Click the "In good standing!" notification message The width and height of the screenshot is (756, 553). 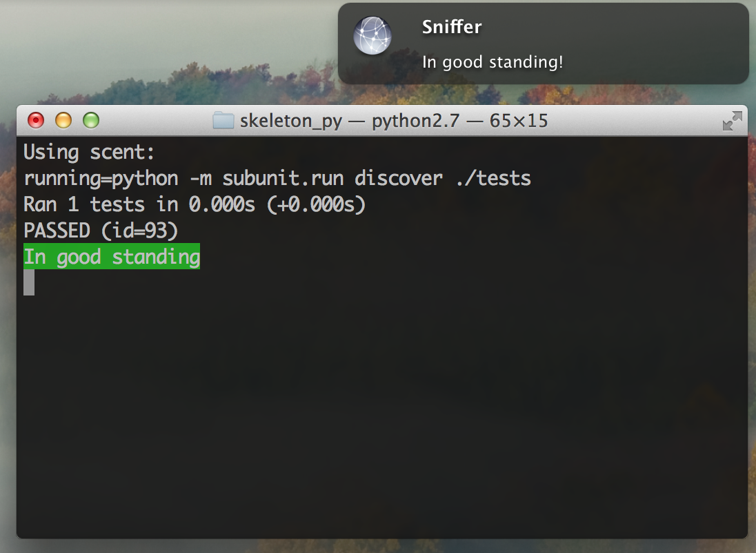click(x=493, y=62)
